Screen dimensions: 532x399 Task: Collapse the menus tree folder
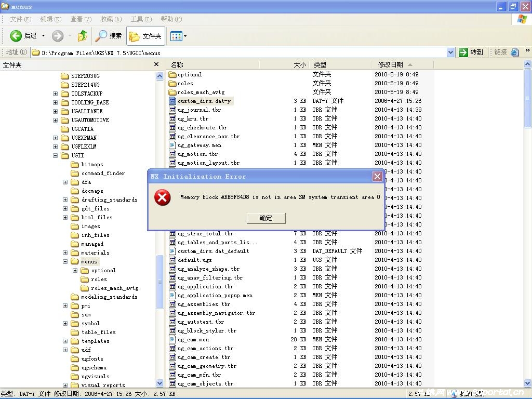[65, 262]
